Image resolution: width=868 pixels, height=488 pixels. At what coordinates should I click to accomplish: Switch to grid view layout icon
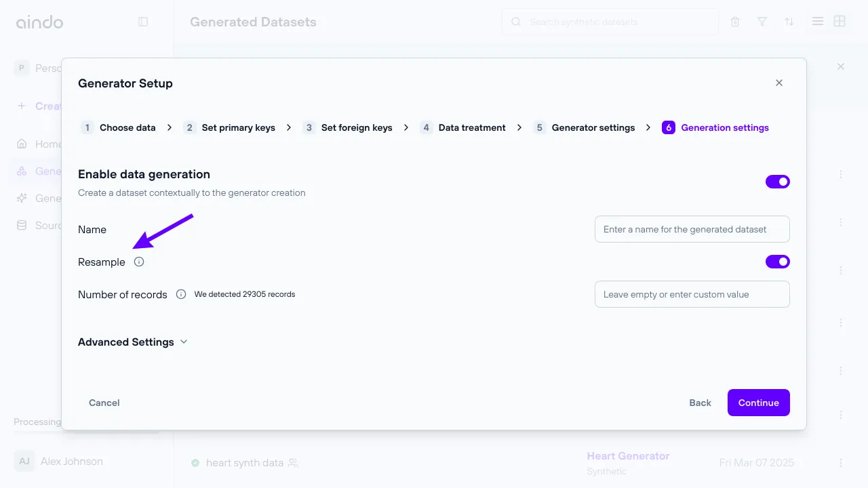[x=840, y=22]
